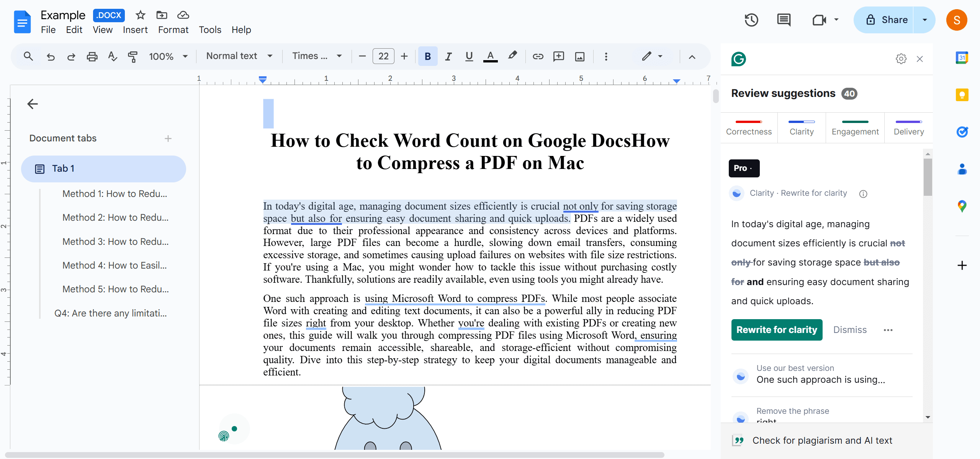Open the View menu

(103, 30)
